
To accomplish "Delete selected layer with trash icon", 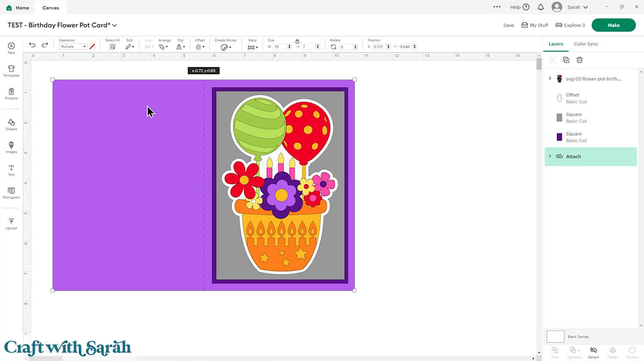I will pyautogui.click(x=579, y=60).
